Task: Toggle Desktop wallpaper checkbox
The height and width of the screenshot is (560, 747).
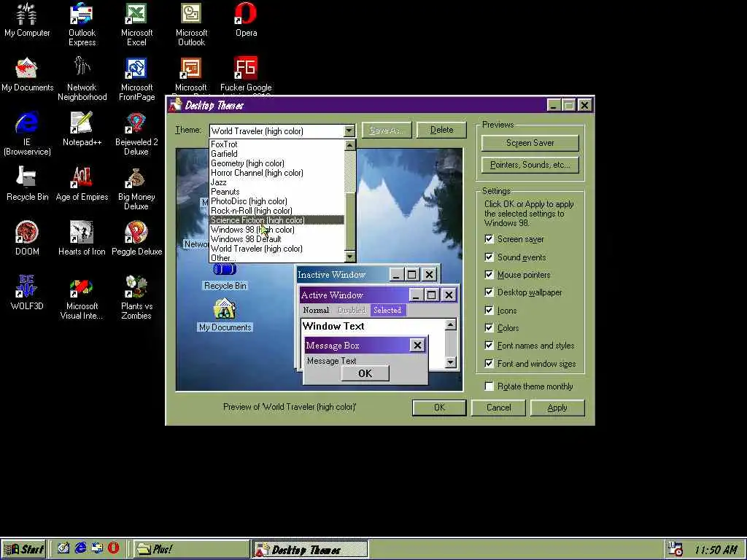Action: 489,292
